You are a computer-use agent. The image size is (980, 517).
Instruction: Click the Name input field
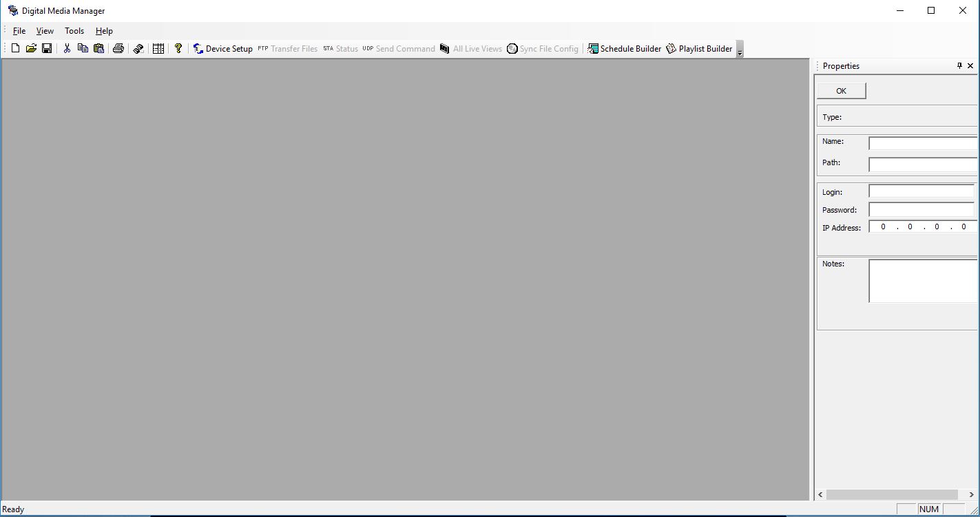coord(922,143)
